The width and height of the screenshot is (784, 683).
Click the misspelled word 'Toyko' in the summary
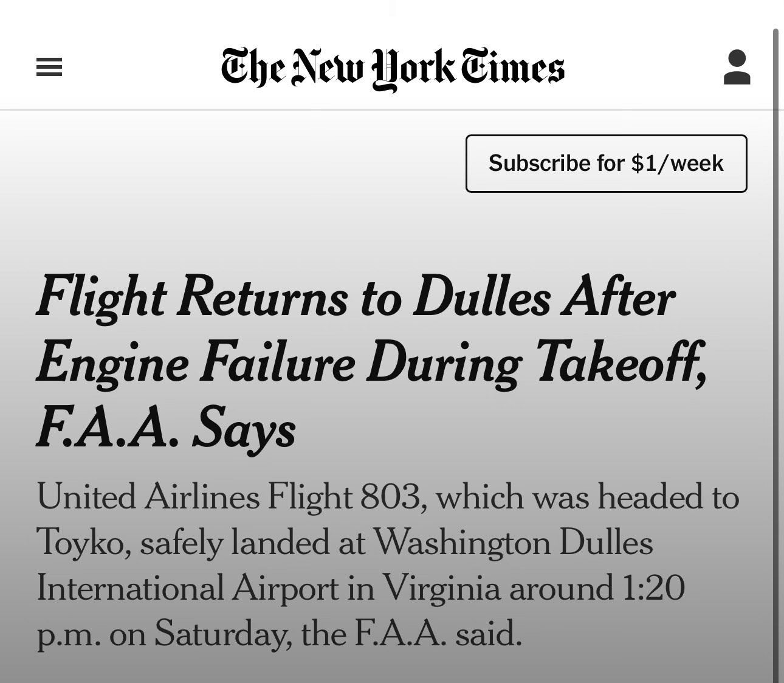(x=80, y=543)
